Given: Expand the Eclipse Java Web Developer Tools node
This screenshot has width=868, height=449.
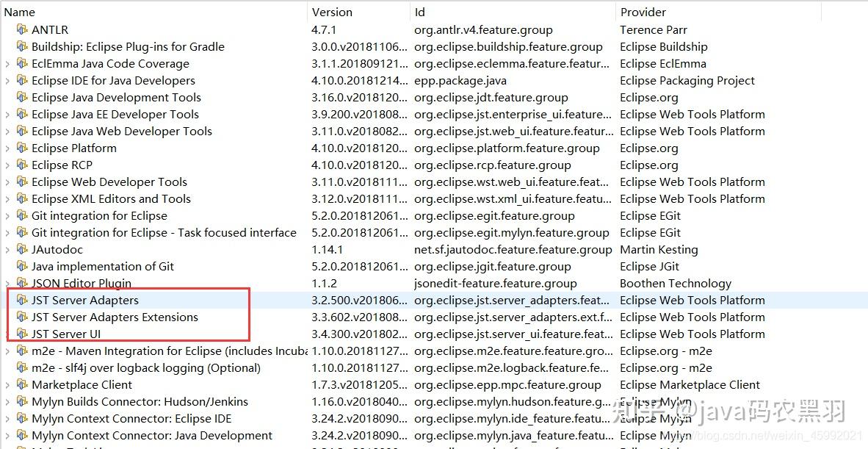Looking at the screenshot, I should [7, 132].
